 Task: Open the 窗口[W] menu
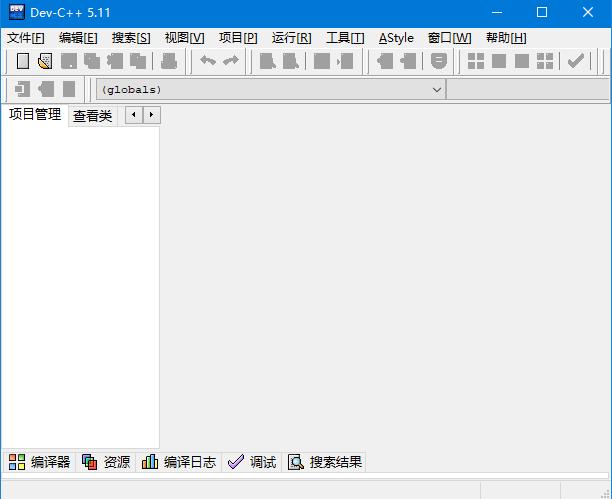450,38
